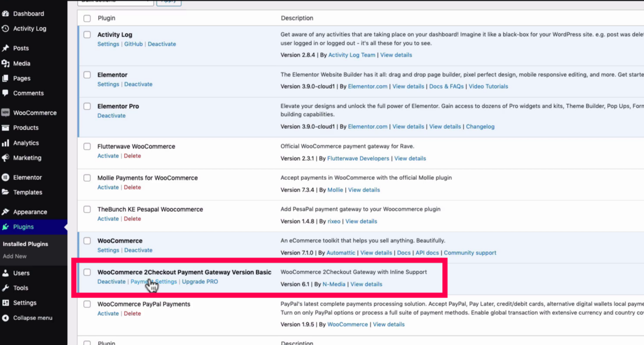Open the Media library icon

coord(6,64)
